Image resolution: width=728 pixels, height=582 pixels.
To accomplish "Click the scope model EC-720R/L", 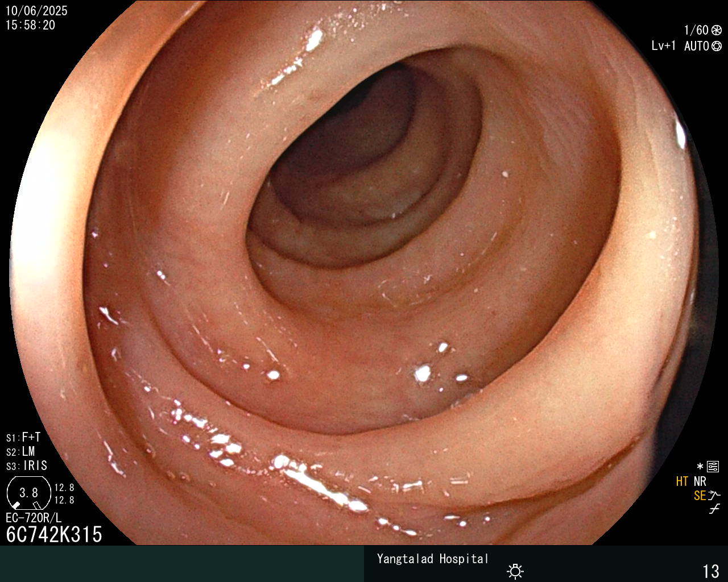I will [34, 518].
